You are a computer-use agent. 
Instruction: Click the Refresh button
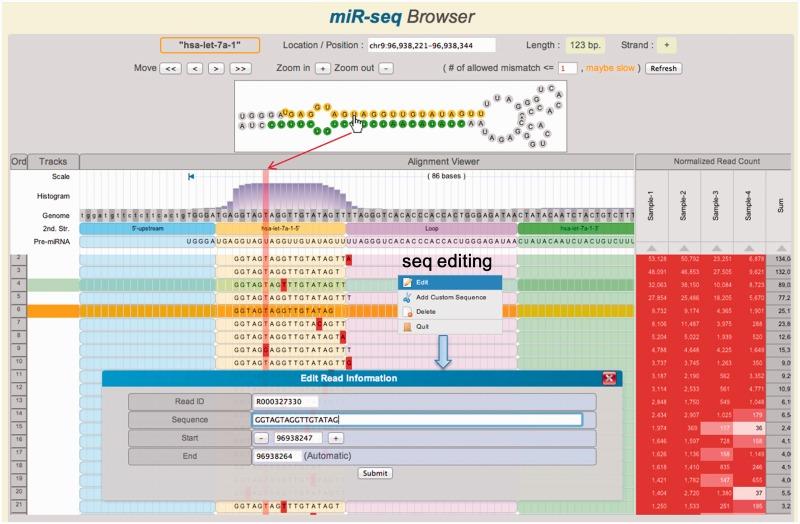[x=663, y=68]
